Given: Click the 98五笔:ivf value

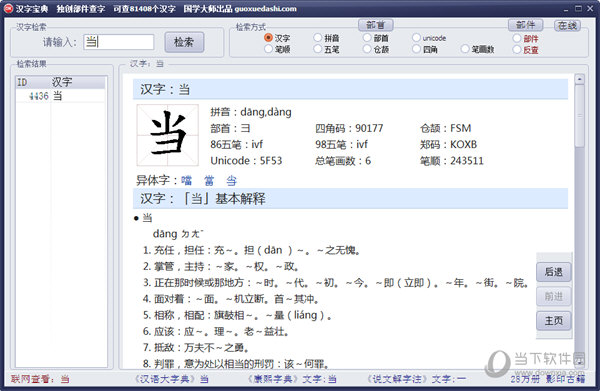Looking at the screenshot, I should coord(341,144).
